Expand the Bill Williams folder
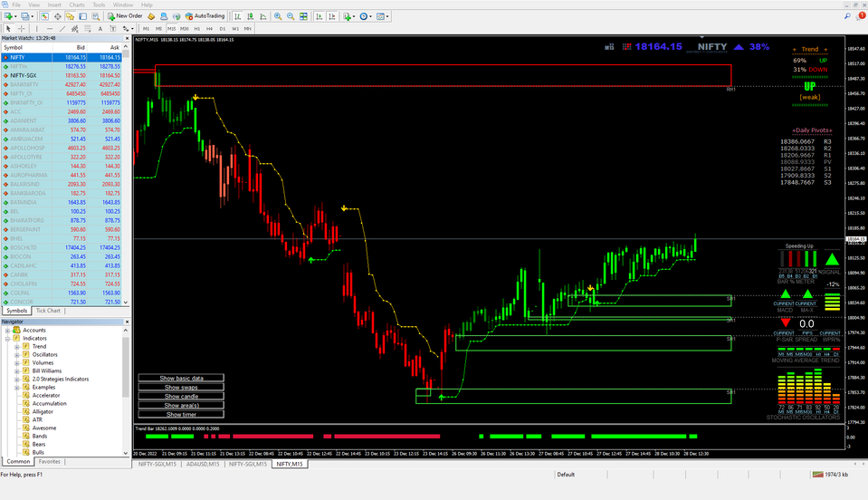The image size is (868, 500). tap(16, 371)
